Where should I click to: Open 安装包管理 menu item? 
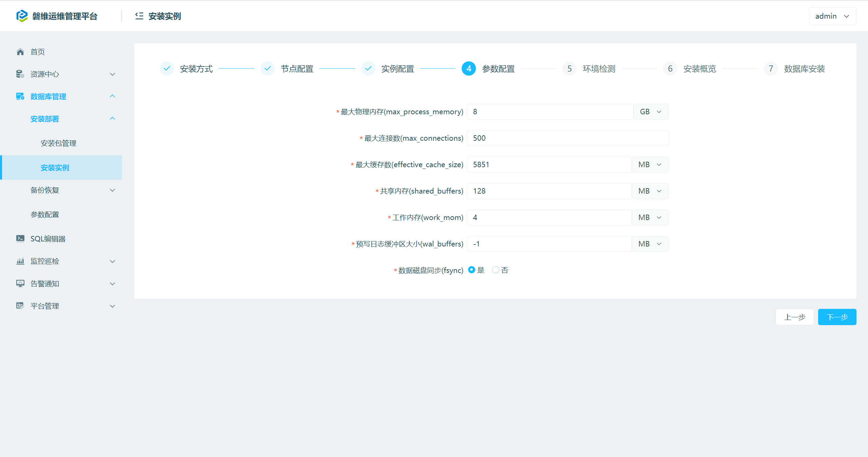tap(58, 143)
